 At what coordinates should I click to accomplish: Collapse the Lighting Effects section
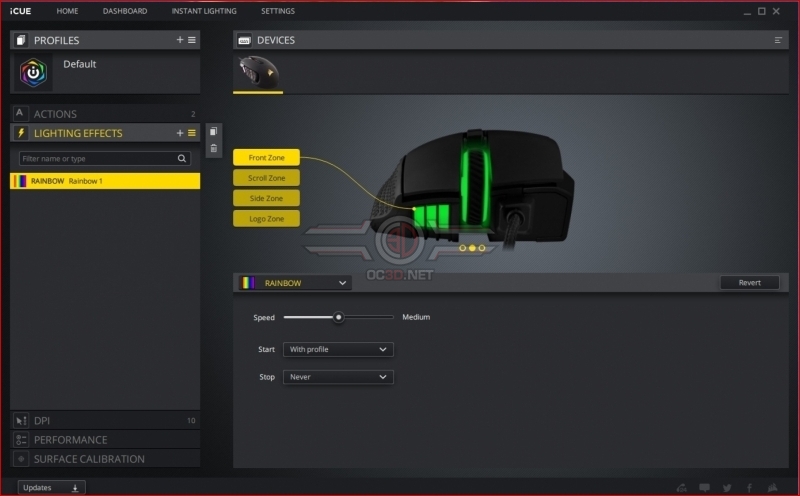click(105, 133)
